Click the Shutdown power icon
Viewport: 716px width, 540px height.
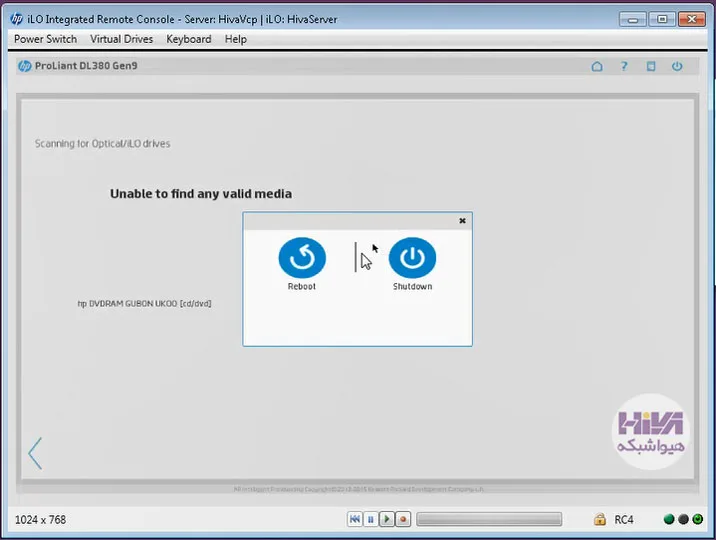point(412,258)
